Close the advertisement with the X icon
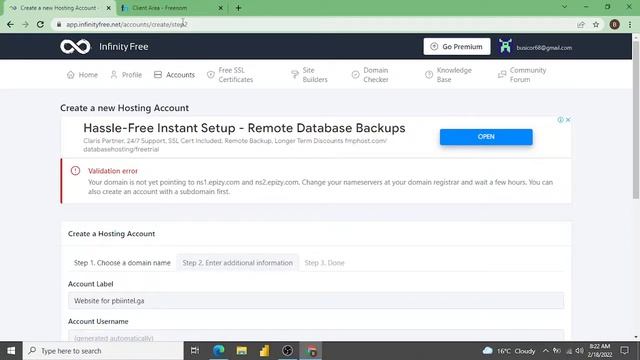The image size is (640, 360). tap(568, 120)
